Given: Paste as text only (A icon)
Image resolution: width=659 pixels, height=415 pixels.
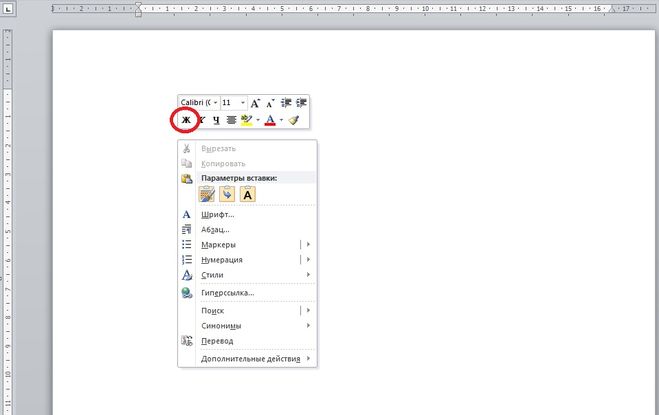Looking at the screenshot, I should tap(248, 194).
